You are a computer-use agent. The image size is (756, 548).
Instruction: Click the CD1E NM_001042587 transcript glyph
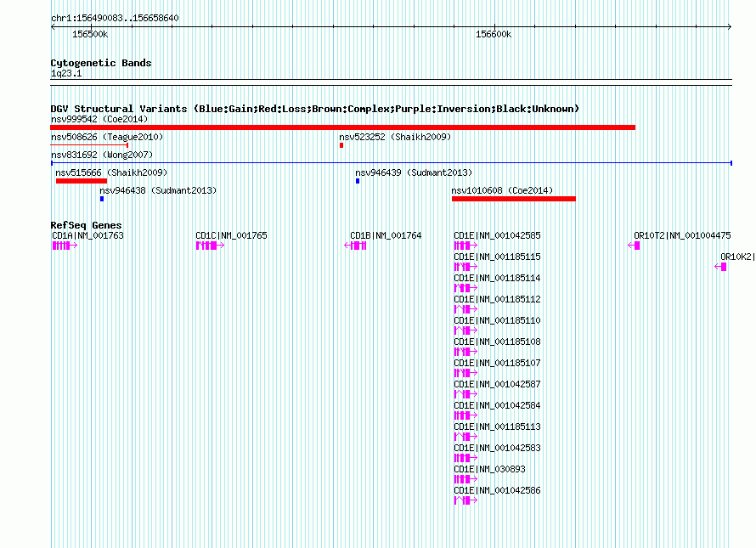[465, 394]
